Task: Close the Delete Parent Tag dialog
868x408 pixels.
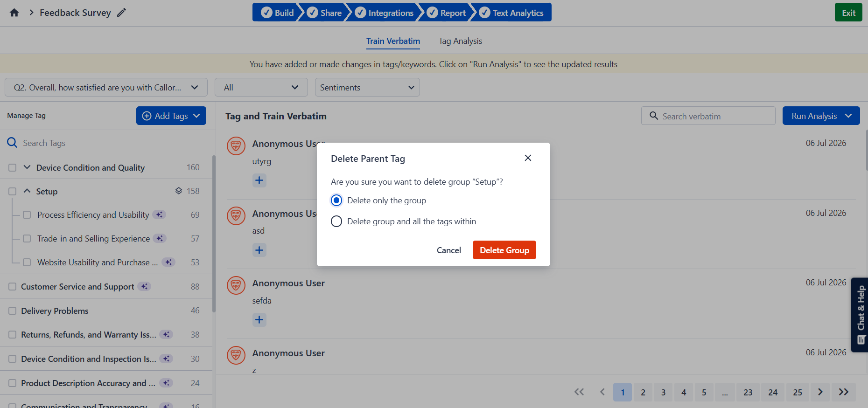Action: [528, 158]
